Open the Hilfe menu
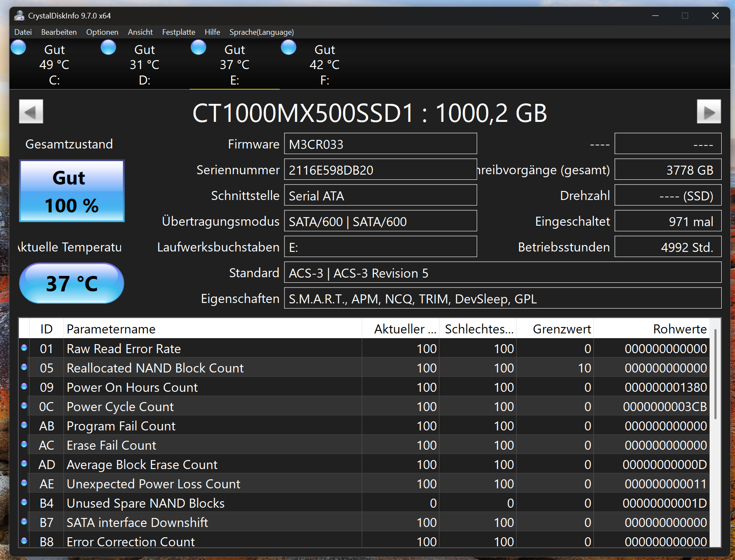Image resolution: width=735 pixels, height=560 pixels. (212, 32)
